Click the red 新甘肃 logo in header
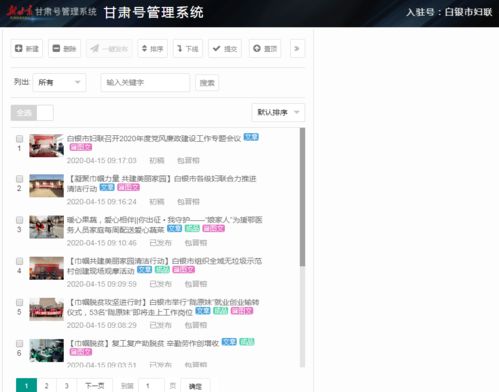This screenshot has width=499, height=392. pos(20,11)
